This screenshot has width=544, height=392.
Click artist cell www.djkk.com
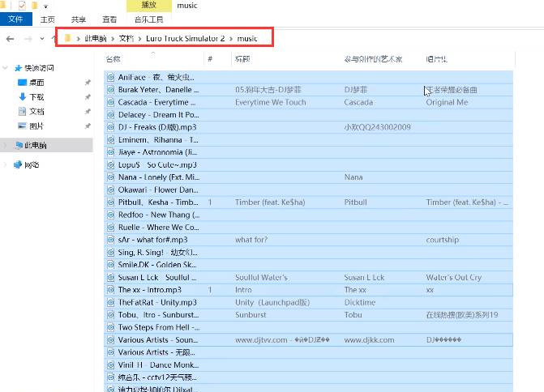click(x=369, y=340)
